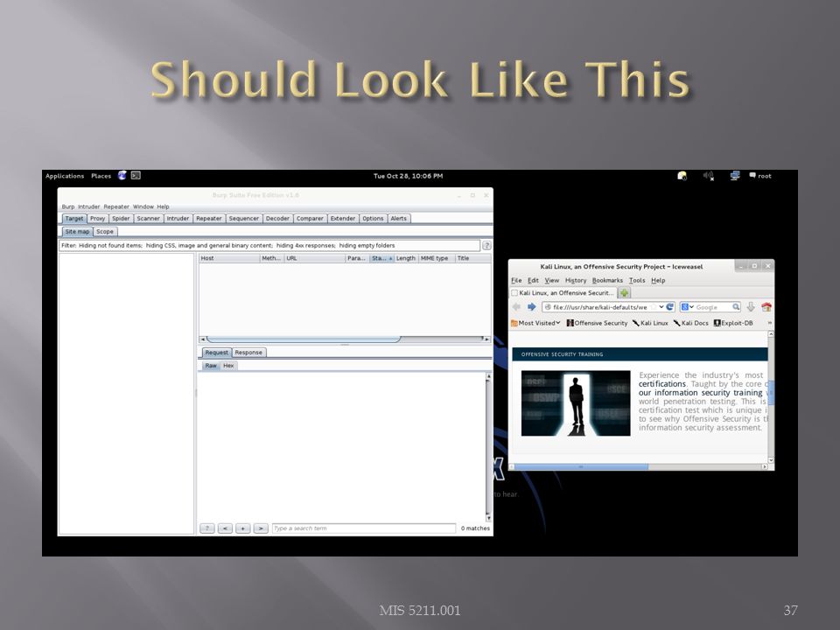
Task: Click the previous match '<' button
Action: pos(225,528)
